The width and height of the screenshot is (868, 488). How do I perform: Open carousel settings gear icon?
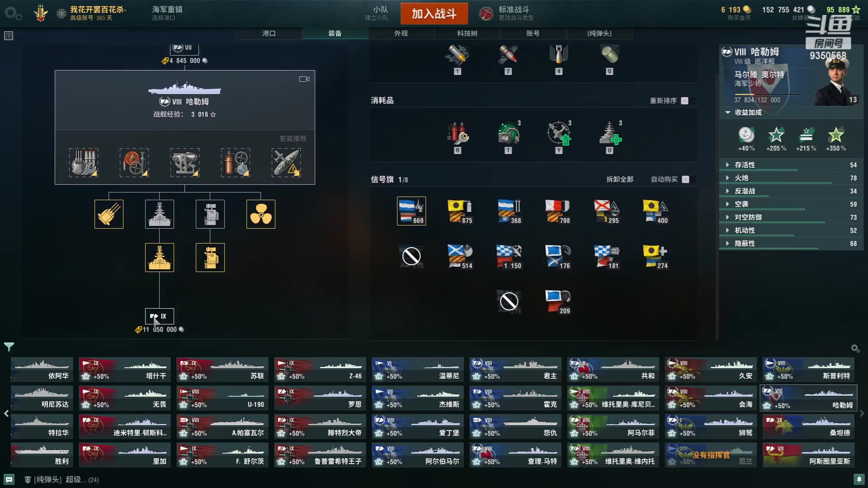(855, 348)
